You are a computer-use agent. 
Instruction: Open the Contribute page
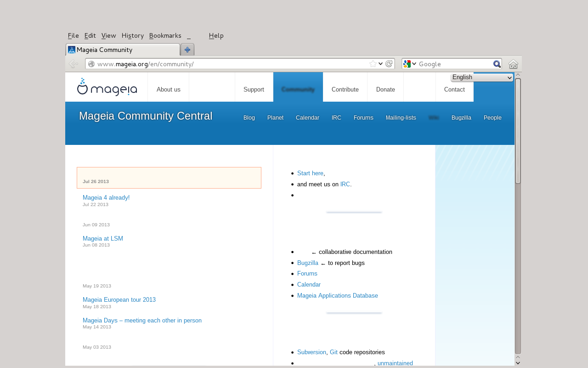[345, 90]
